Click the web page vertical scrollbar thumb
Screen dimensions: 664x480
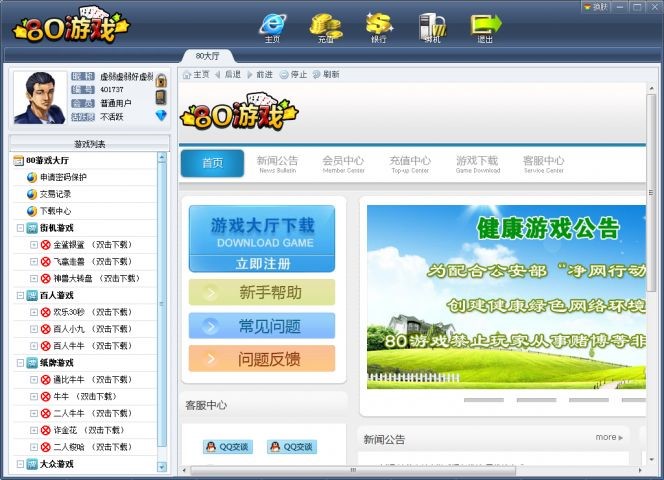coord(651,193)
